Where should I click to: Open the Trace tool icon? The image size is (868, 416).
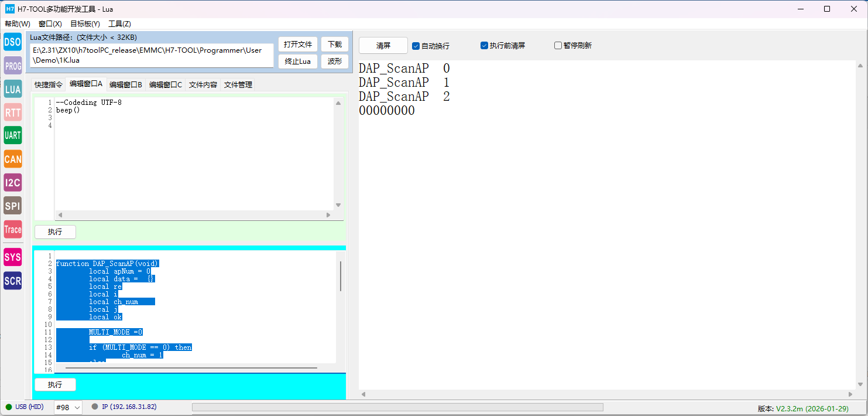pyautogui.click(x=12, y=229)
